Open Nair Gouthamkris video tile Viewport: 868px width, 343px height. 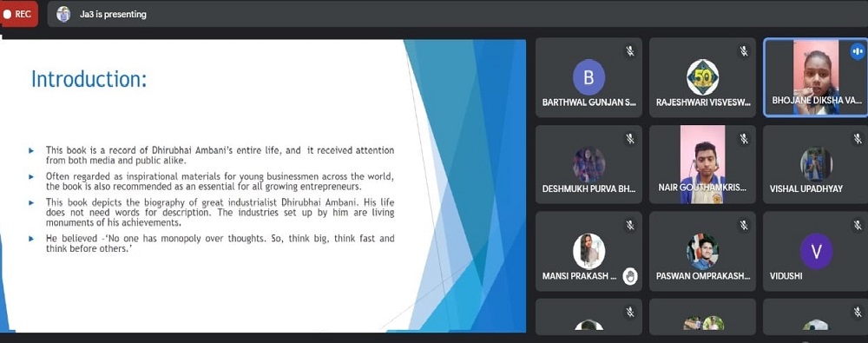tap(702, 164)
